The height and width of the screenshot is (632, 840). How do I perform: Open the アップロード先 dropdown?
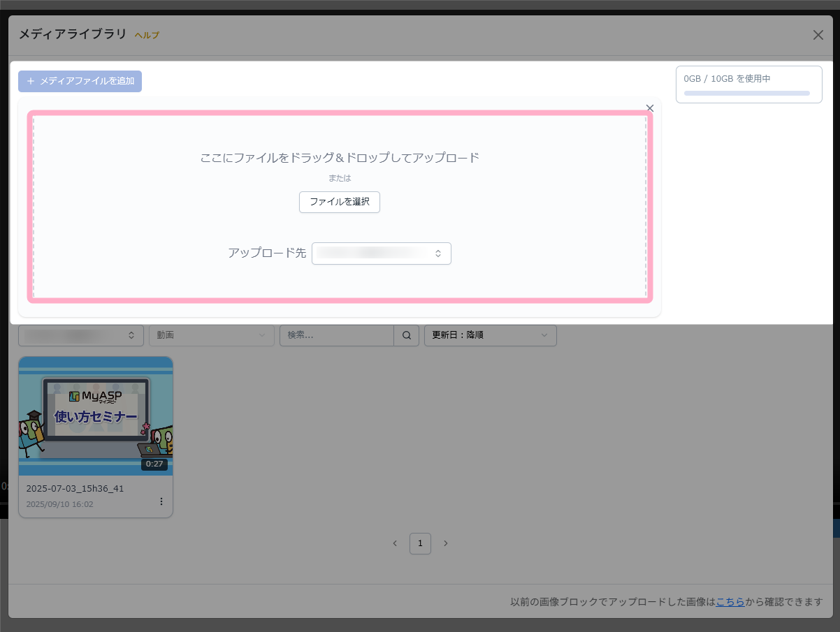pyautogui.click(x=382, y=253)
